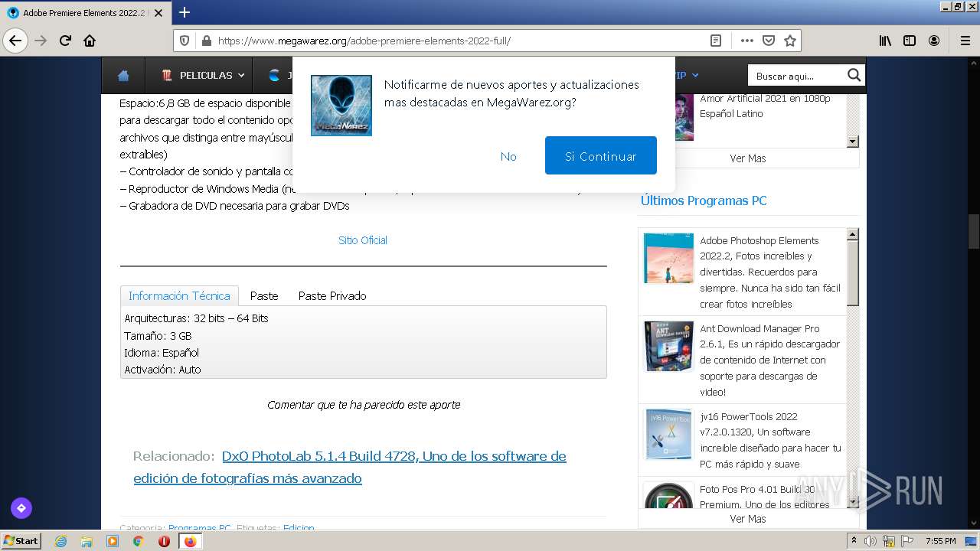
Task: Switch to the Paste tab
Action: pos(264,295)
